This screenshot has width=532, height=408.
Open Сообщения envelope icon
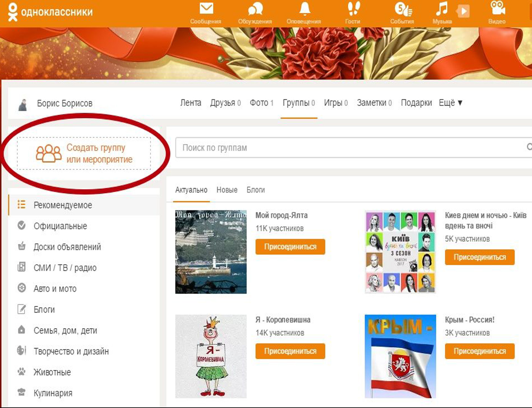[206, 9]
